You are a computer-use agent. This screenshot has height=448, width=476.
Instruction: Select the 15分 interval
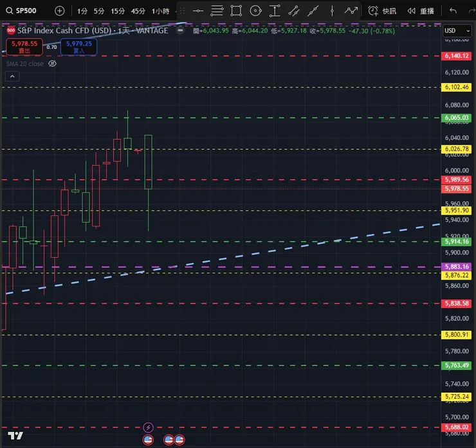pyautogui.click(x=118, y=11)
